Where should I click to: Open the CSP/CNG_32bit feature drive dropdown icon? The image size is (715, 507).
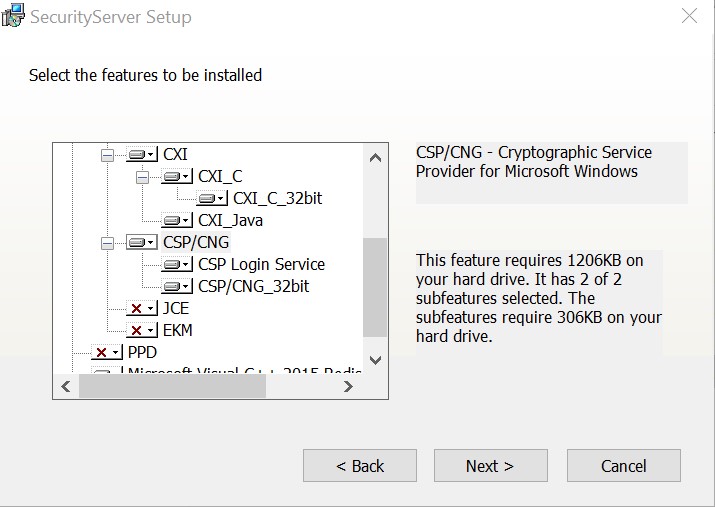tap(177, 286)
